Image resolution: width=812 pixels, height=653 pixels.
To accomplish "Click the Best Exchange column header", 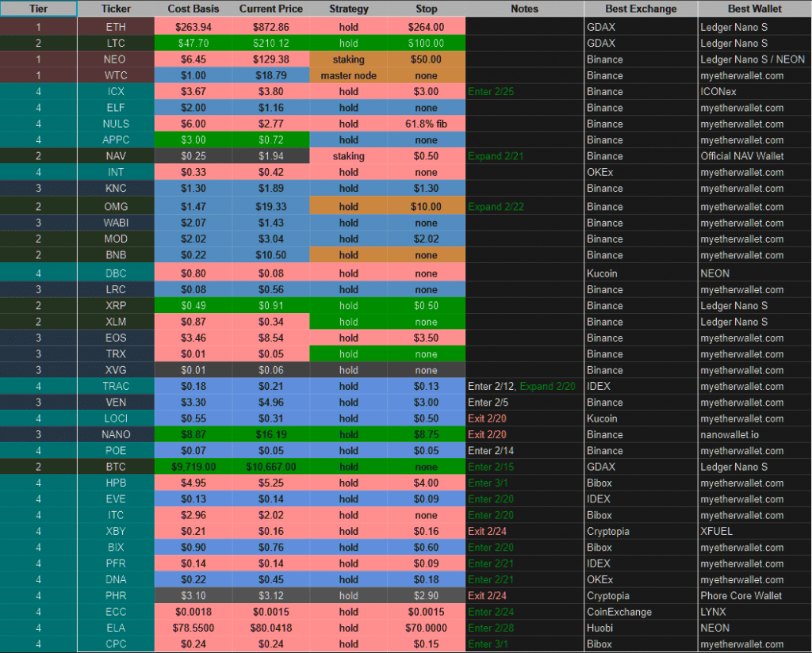I will pos(641,9).
